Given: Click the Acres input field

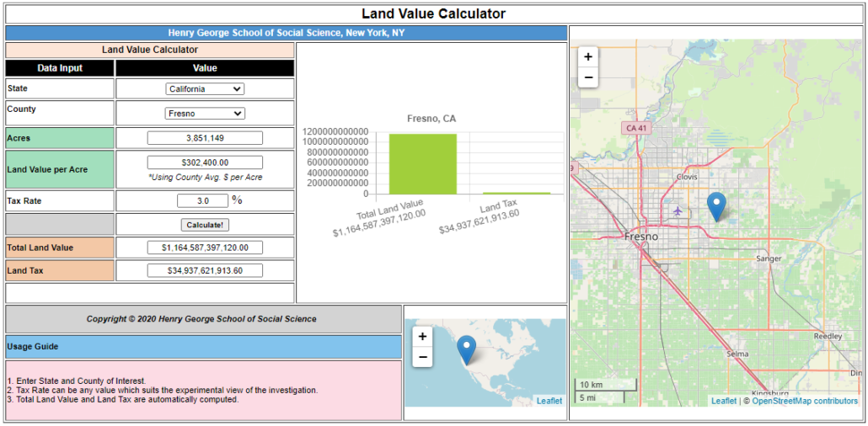Looking at the screenshot, I should click(x=205, y=138).
